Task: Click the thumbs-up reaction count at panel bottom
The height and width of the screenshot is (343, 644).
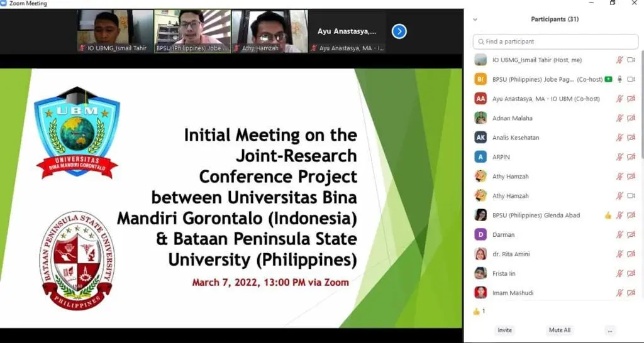Action: pyautogui.click(x=479, y=311)
